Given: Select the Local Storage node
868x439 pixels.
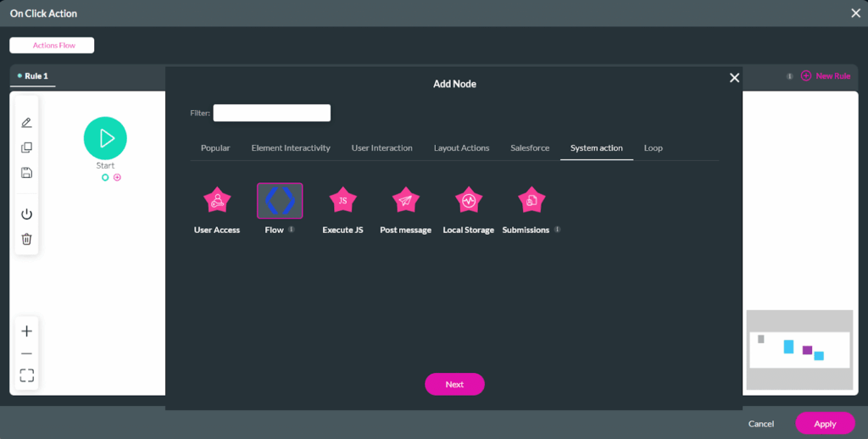Looking at the screenshot, I should tap(468, 200).
